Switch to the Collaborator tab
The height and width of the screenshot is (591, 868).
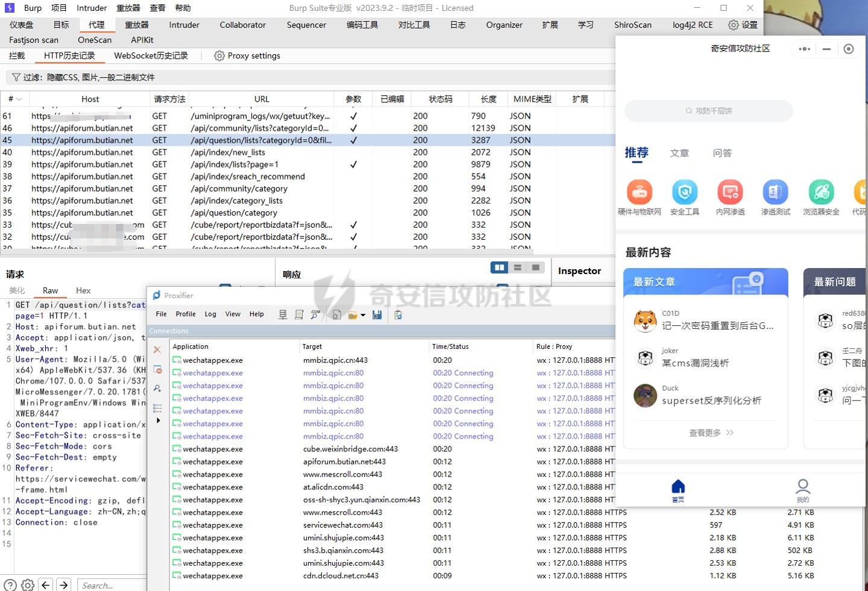pos(242,25)
